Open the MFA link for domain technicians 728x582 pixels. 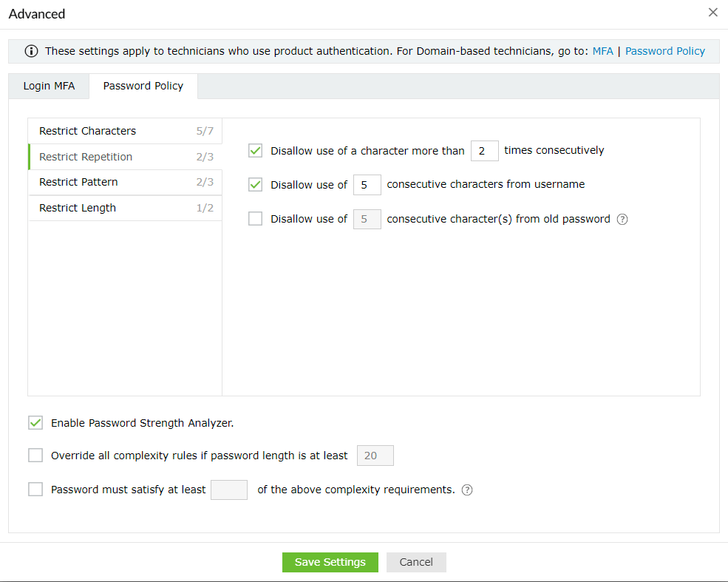pyautogui.click(x=602, y=51)
